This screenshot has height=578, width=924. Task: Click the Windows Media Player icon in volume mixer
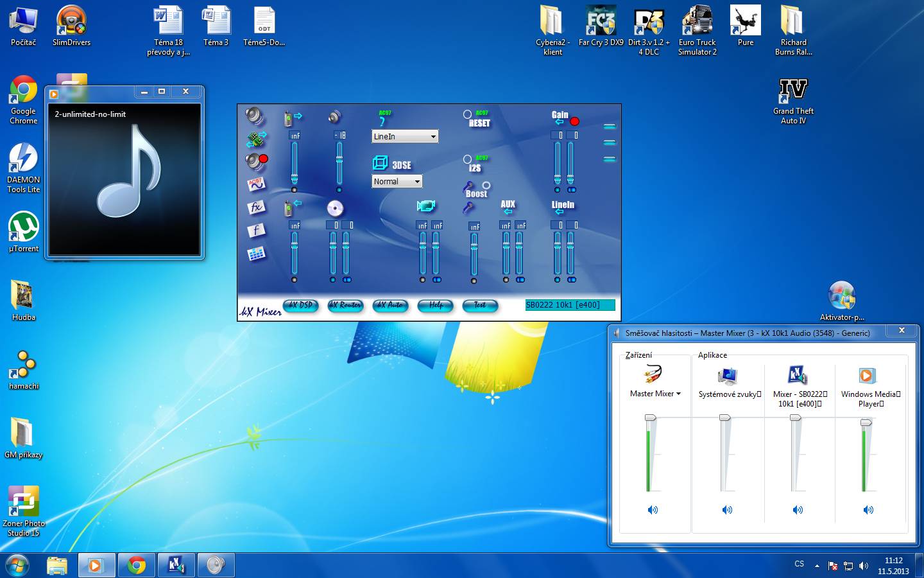point(867,375)
